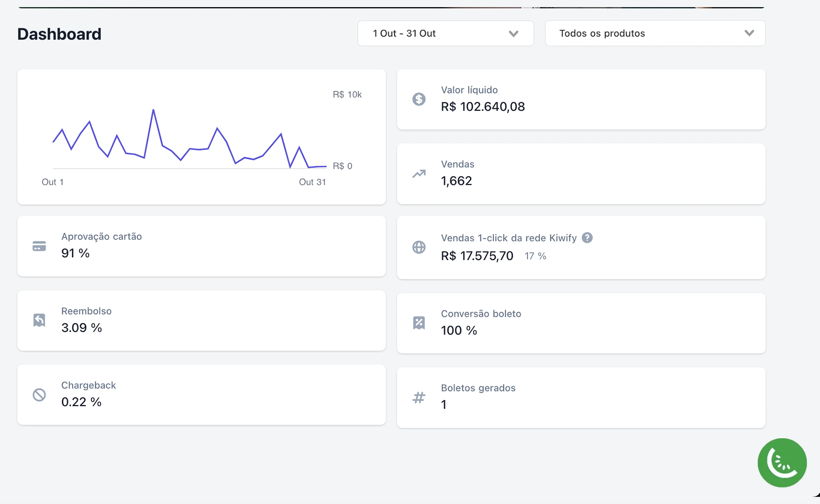Click the percent icon beside Conversão boleto
This screenshot has height=504, width=820.
(419, 323)
